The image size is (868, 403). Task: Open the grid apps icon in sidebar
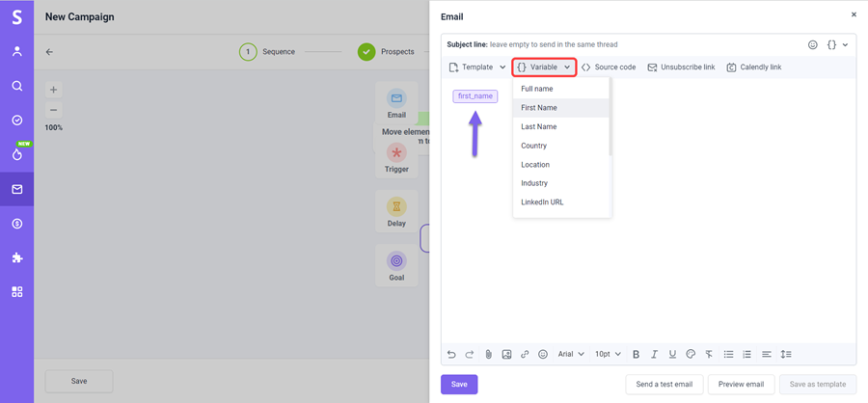pyautogui.click(x=17, y=292)
